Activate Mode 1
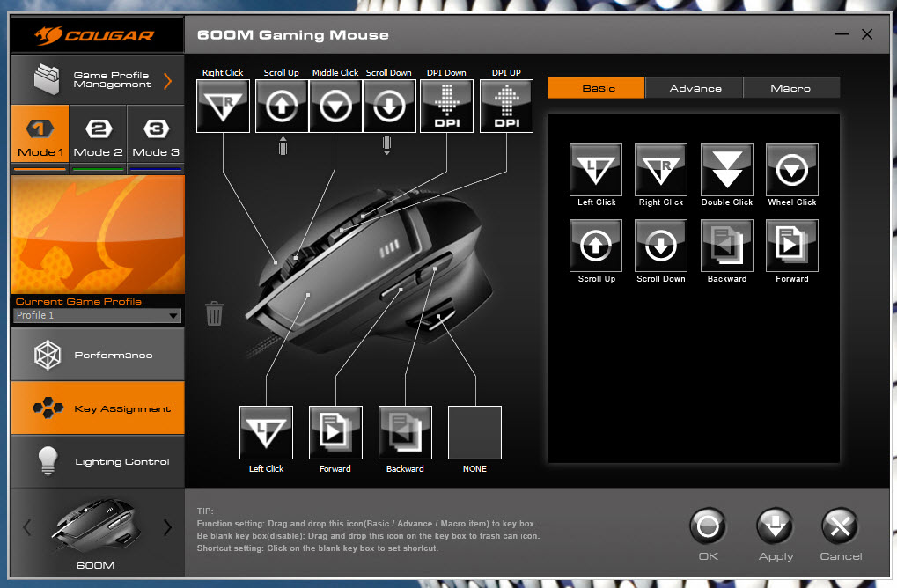 40,136
